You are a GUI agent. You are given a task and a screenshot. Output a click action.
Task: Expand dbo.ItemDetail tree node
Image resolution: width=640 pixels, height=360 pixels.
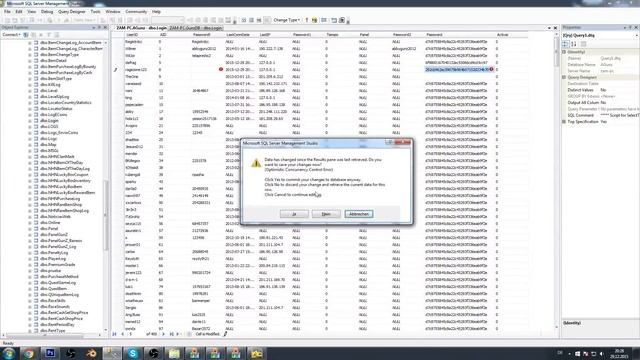(x=30, y=61)
